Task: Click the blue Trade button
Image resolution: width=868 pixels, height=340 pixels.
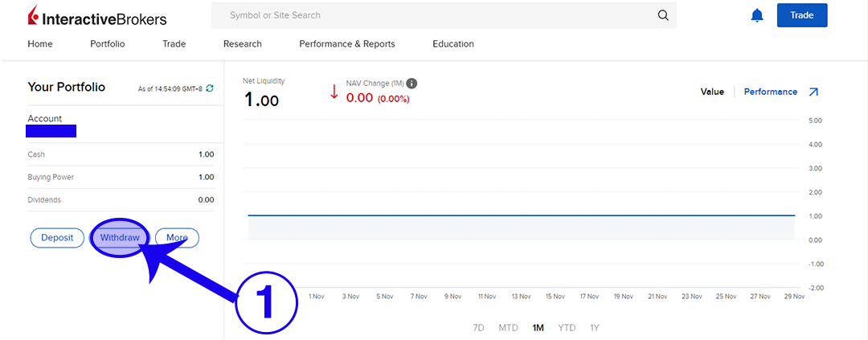Action: [801, 15]
